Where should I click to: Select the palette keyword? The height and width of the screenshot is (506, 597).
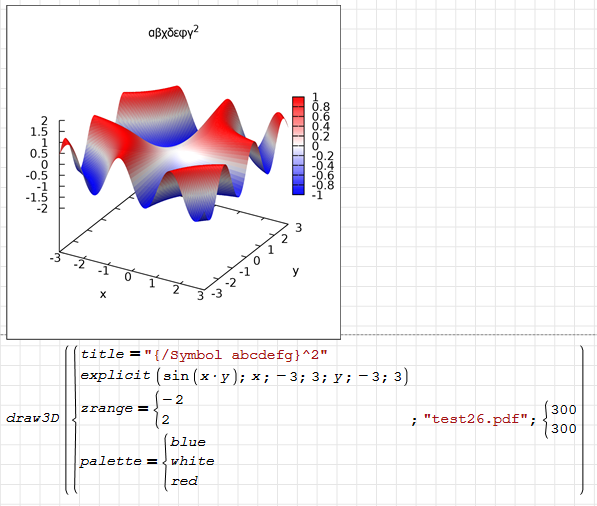[x=111, y=461]
